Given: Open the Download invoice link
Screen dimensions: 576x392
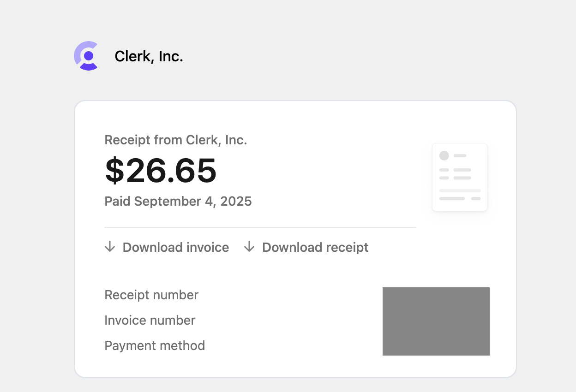Looking at the screenshot, I should (x=167, y=247).
